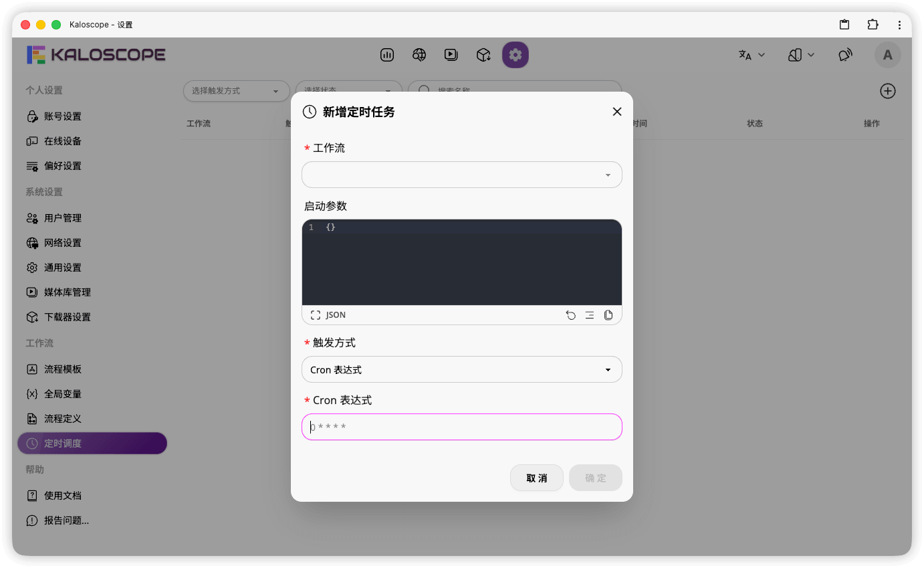
Task: Close the 新增定时任务 dialog
Action: coord(617,112)
